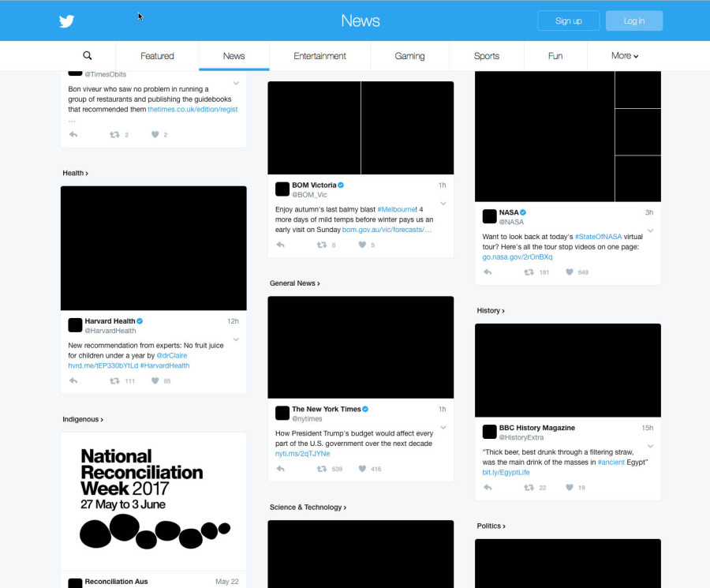Retweet the BBC History Magazine tweet
This screenshot has width=710, height=588.
click(x=529, y=488)
